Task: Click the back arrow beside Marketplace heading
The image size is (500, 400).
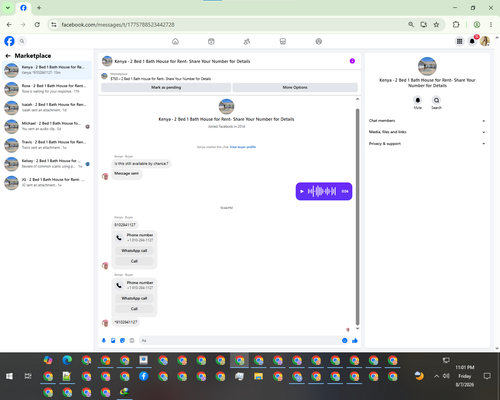Action: tap(8, 56)
